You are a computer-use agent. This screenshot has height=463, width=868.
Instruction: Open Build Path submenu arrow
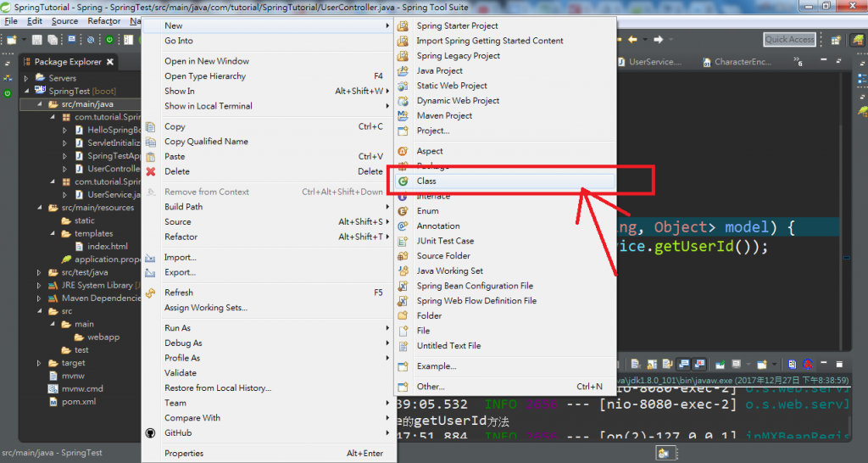387,207
